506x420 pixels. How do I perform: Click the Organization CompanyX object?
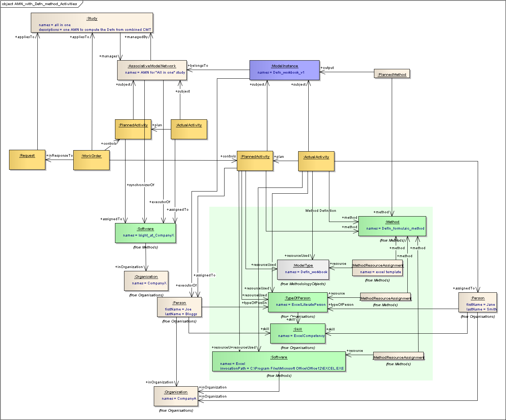coord(146,280)
